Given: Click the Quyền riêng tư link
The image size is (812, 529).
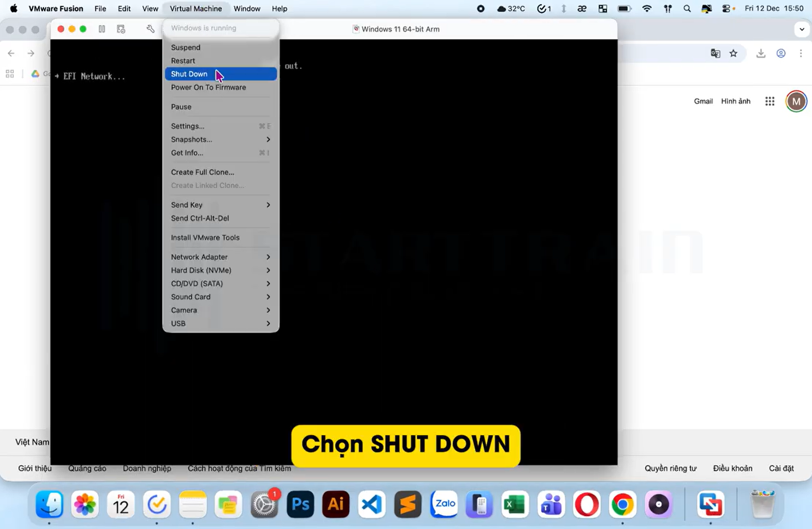Looking at the screenshot, I should click(x=671, y=468).
